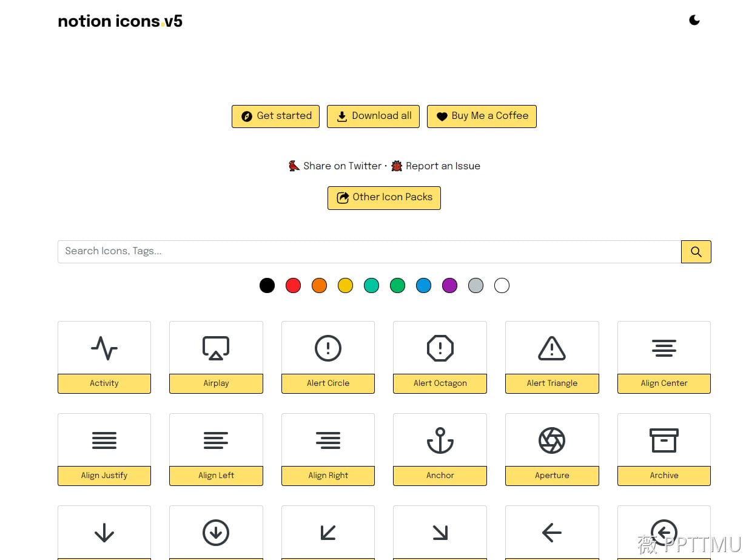Choose the Alert Triangle icon

click(552, 348)
